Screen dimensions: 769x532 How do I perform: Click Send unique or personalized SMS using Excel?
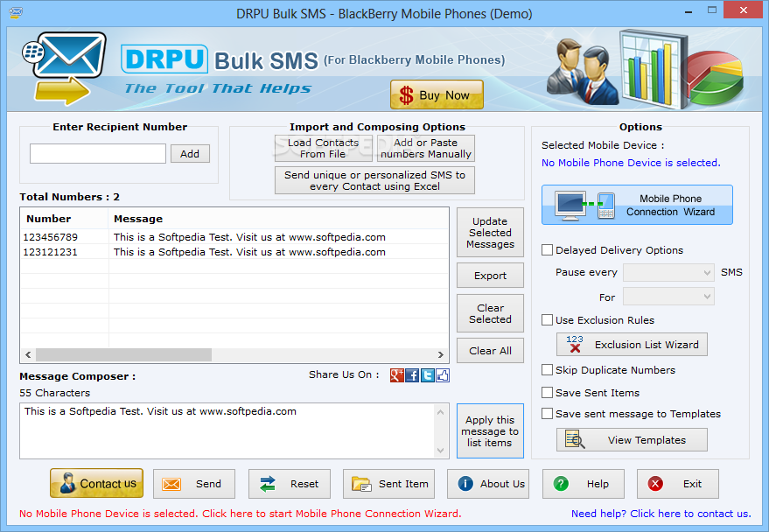point(374,180)
